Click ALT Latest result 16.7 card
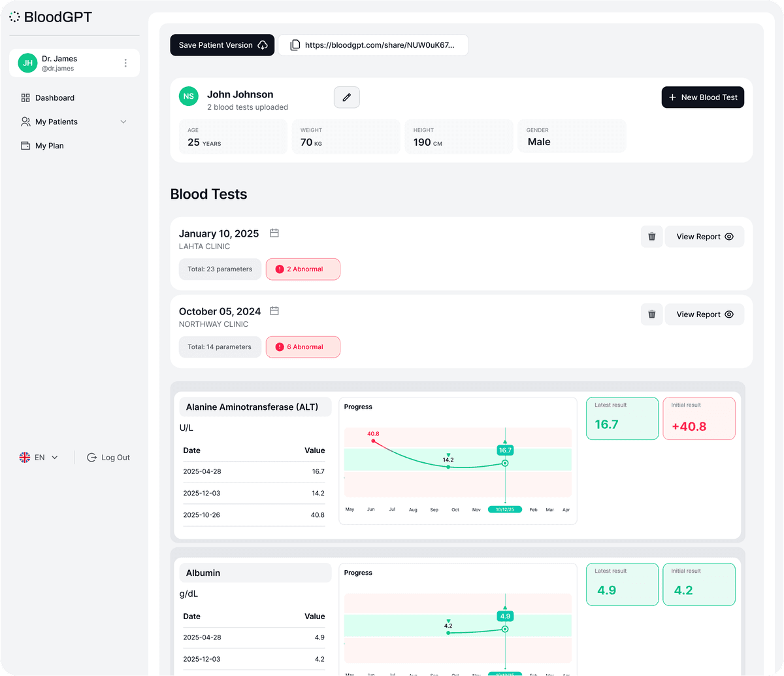The width and height of the screenshot is (784, 676). [x=623, y=418]
